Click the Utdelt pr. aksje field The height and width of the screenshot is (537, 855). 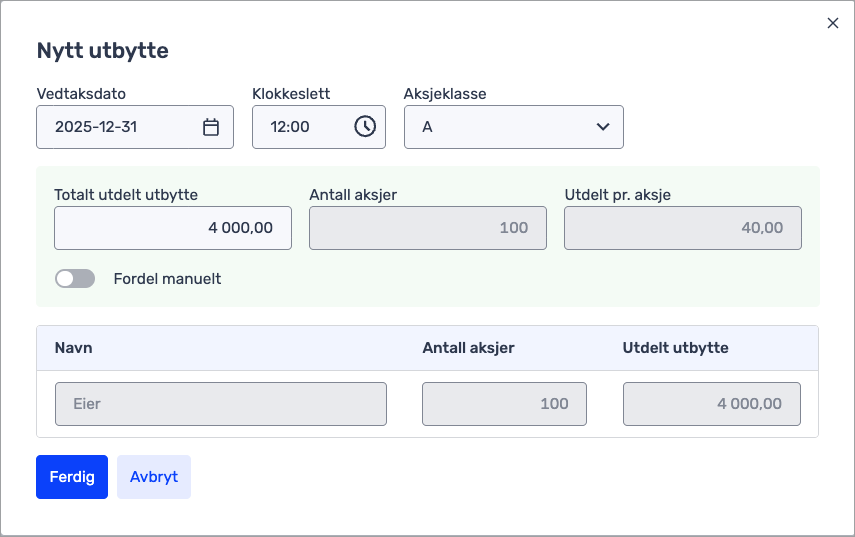(x=682, y=228)
